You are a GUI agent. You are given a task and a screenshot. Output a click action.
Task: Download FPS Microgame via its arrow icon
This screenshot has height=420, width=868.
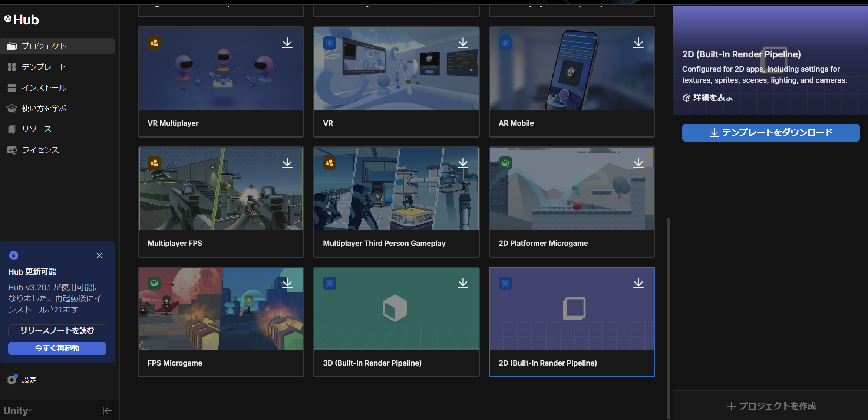287,283
